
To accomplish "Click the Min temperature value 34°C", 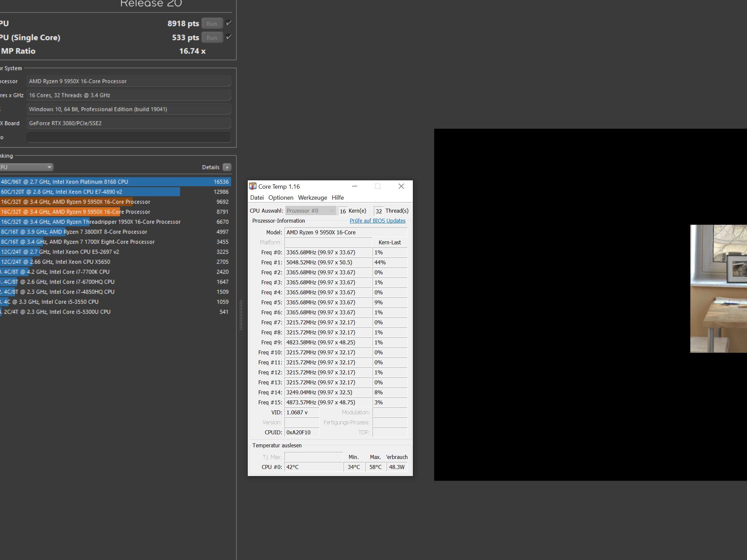I will (x=354, y=467).
